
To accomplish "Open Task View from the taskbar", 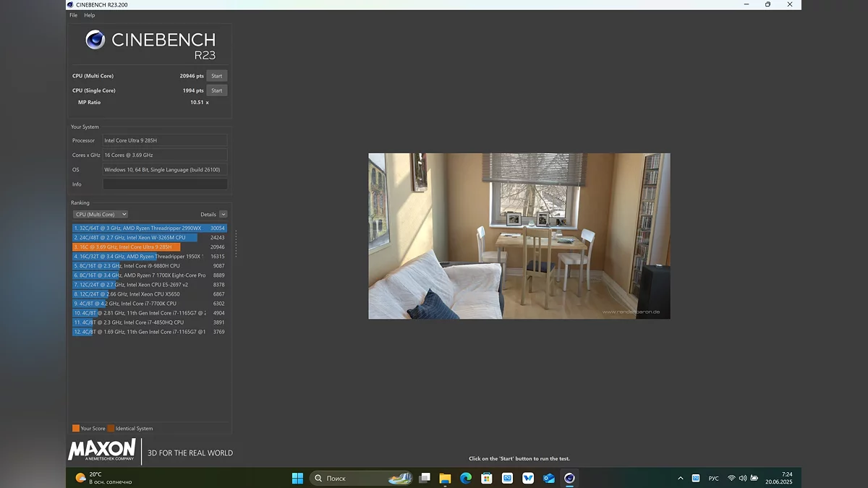I will 425,478.
